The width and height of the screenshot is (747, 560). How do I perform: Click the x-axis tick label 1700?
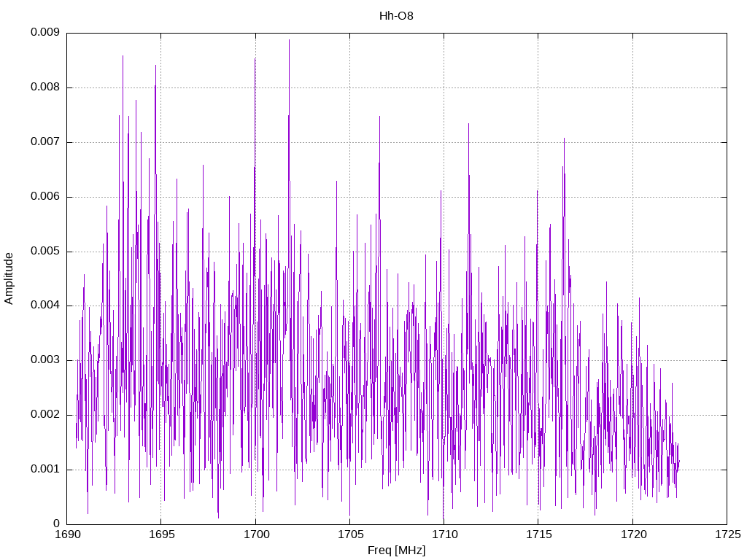(256, 535)
